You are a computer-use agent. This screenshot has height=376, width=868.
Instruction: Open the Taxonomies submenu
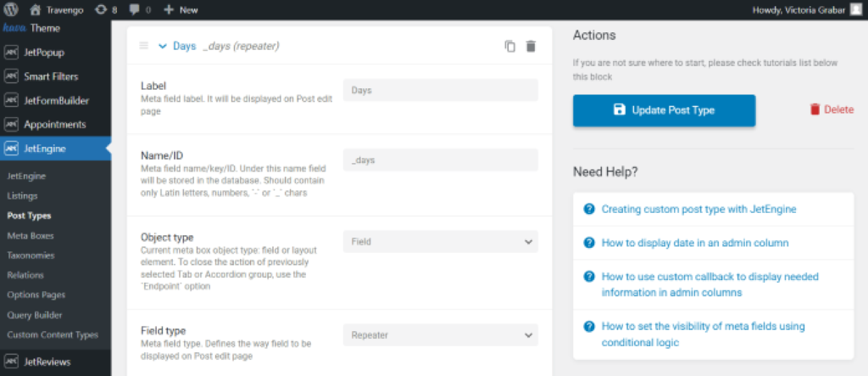31,255
